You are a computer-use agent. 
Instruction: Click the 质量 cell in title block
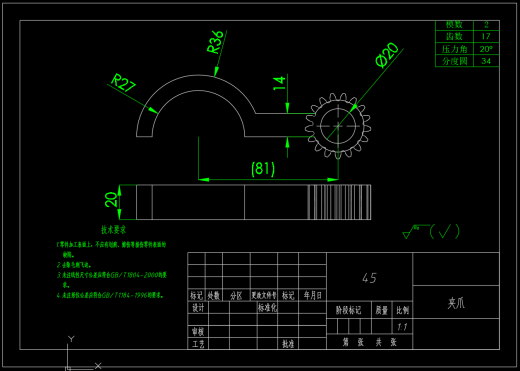[382, 310]
